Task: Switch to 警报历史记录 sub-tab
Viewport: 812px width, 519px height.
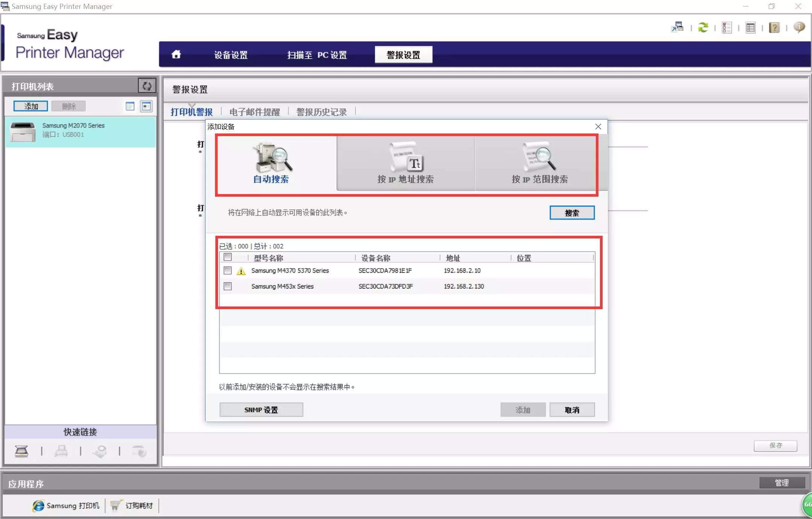Action: point(321,112)
